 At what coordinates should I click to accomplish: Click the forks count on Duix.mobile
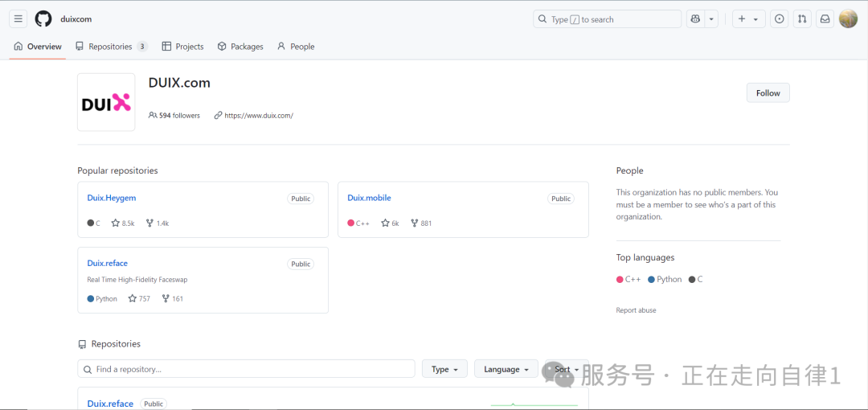(x=421, y=223)
